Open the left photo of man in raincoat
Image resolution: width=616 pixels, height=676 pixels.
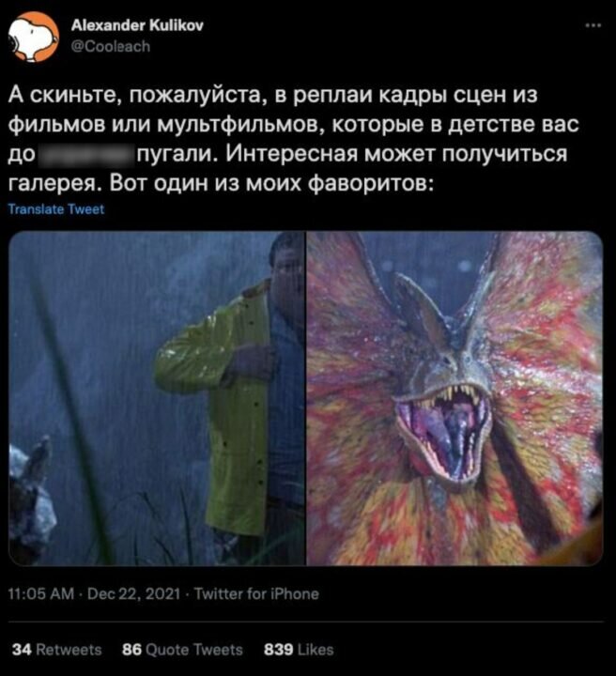click(x=157, y=398)
